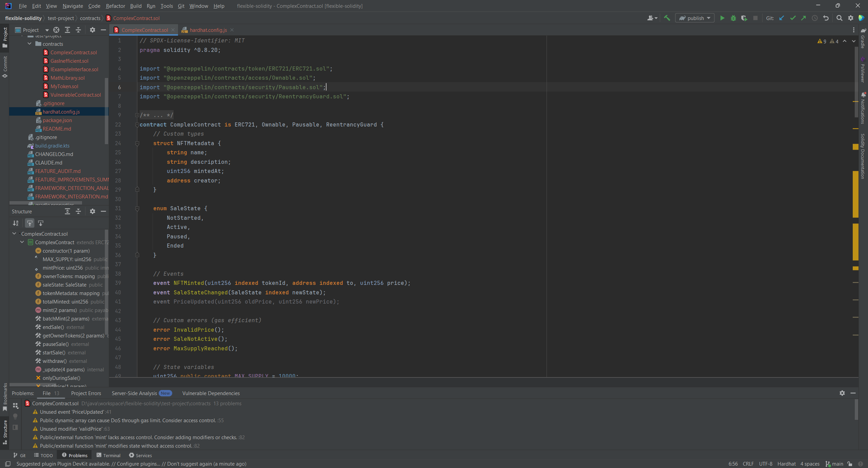Image resolution: width=868 pixels, height=468 pixels.
Task: Click Git update project arrow
Action: point(782,18)
